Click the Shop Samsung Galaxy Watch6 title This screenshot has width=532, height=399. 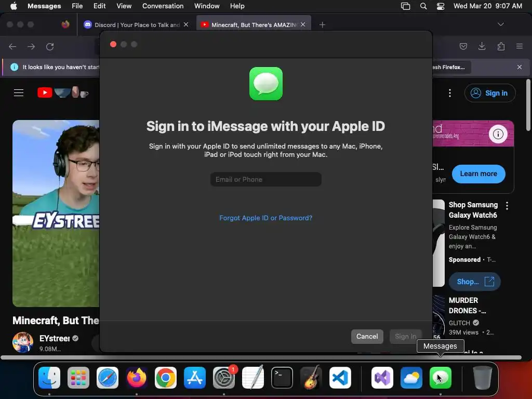click(x=473, y=210)
